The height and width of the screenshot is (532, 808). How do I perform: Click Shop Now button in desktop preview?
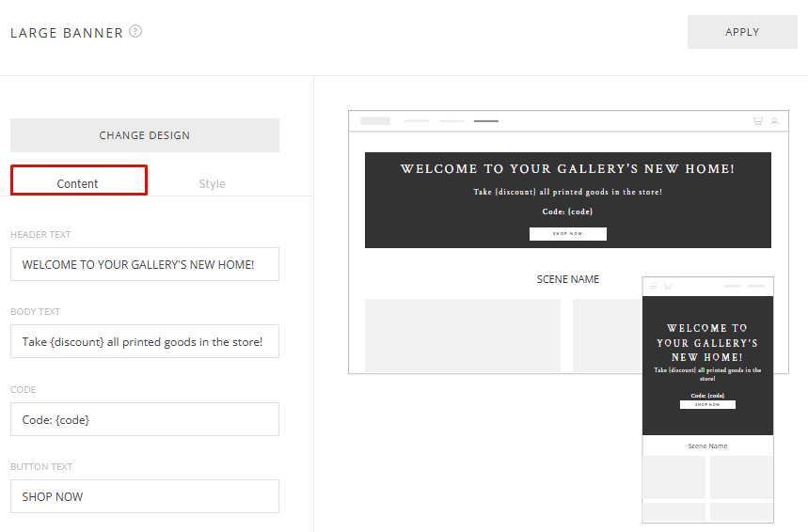coord(567,234)
